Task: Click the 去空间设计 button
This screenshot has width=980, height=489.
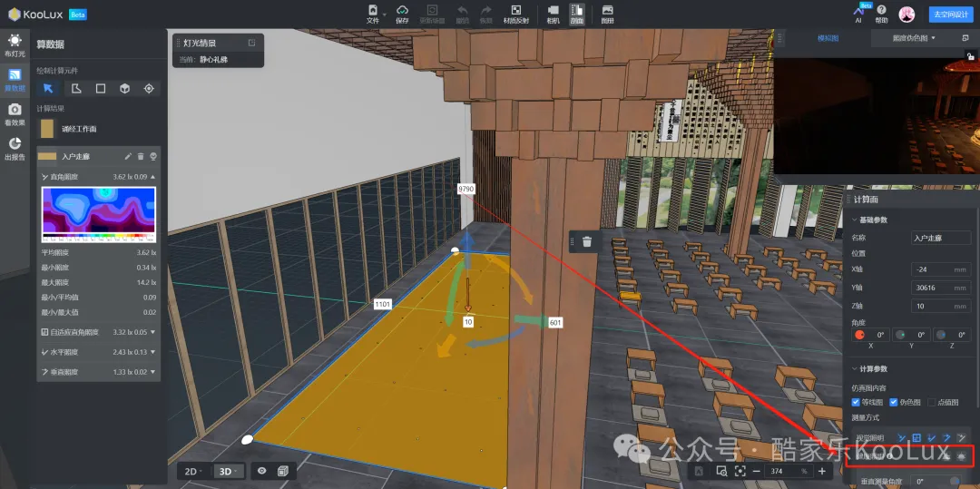Action: pos(949,15)
